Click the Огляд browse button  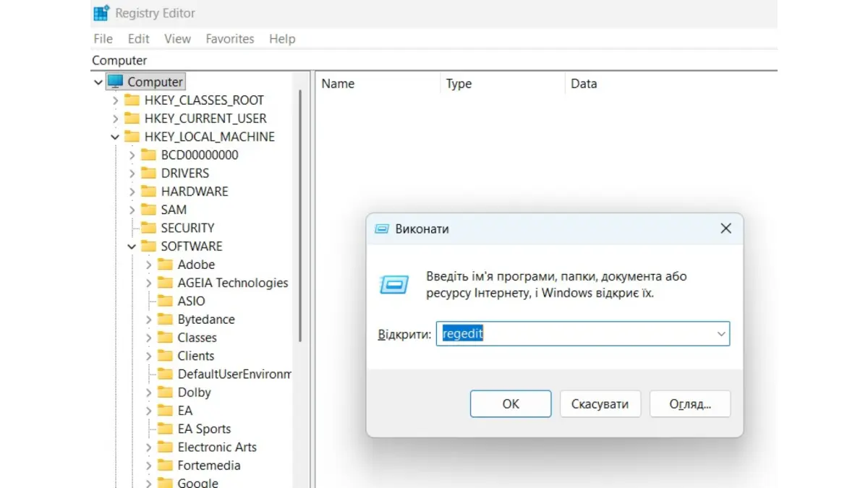[689, 404]
